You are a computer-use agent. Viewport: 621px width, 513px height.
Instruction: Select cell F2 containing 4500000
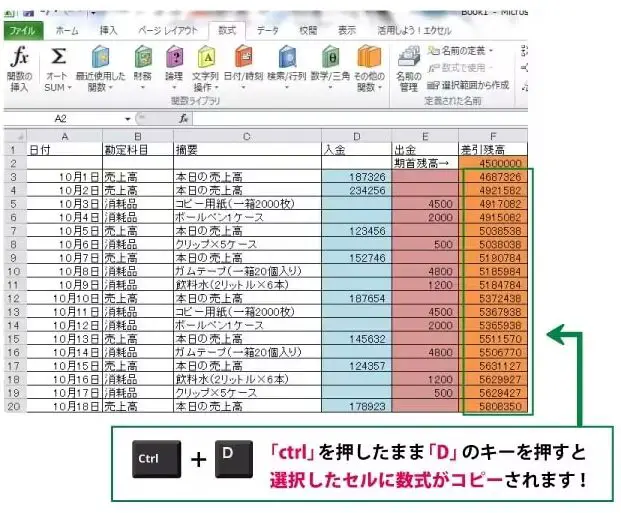tap(497, 161)
